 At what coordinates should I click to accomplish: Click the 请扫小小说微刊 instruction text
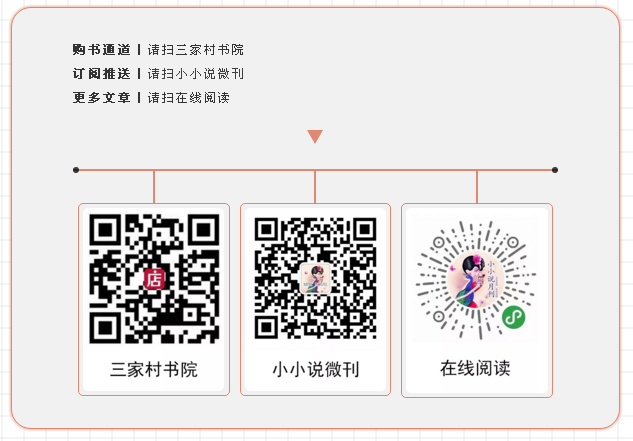coord(196,74)
